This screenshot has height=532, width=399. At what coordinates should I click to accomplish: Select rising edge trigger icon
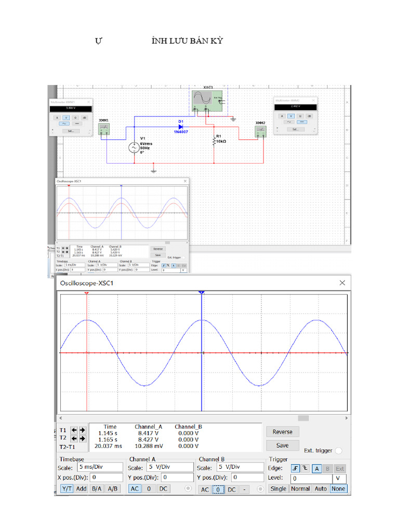click(x=296, y=468)
